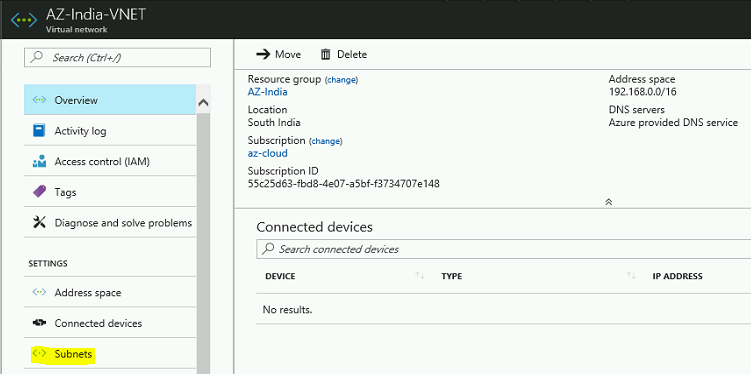Click the virtual network icon beside AZ-India-VNET
The width and height of the screenshot is (751, 374).
point(24,20)
